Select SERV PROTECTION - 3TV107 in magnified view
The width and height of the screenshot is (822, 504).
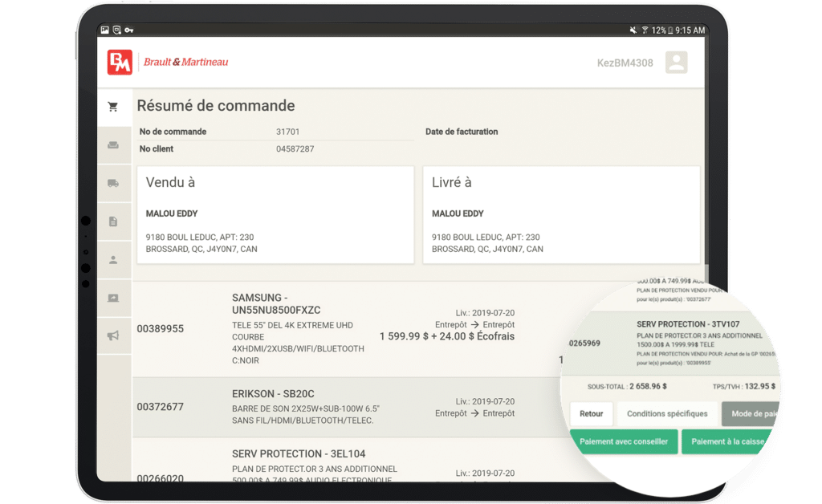688,324
